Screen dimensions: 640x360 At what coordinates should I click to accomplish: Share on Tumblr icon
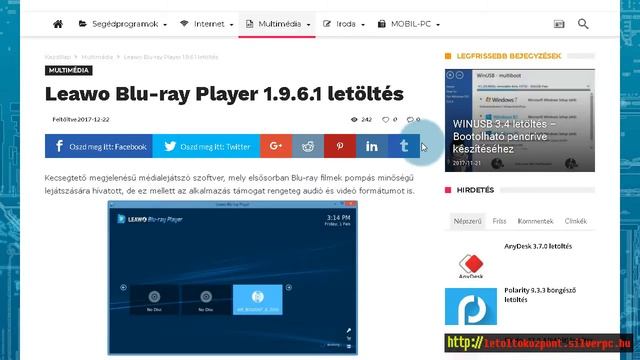click(x=404, y=146)
